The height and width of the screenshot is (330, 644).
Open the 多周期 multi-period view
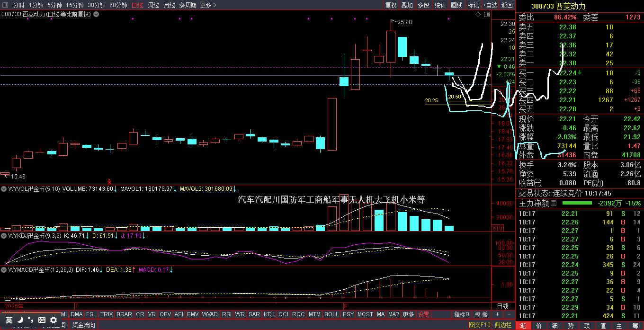tap(188, 5)
